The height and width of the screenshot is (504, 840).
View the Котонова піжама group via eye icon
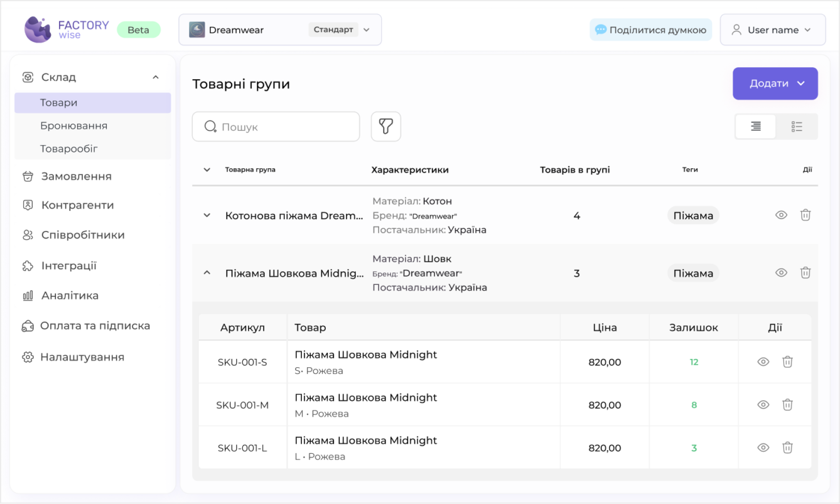click(x=781, y=215)
